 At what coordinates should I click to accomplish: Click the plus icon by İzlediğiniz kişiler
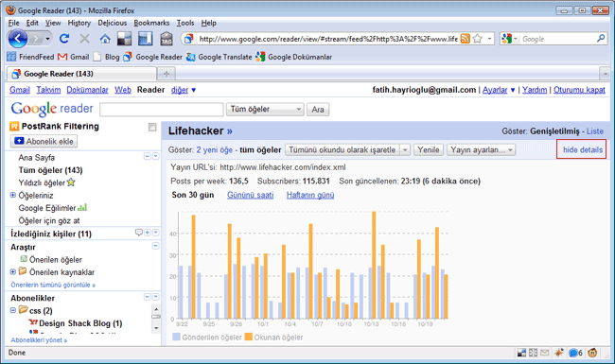pyautogui.click(x=148, y=233)
